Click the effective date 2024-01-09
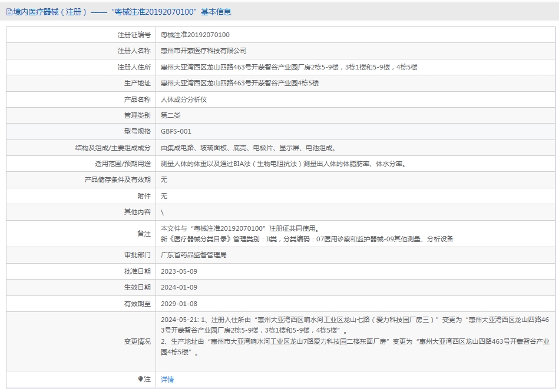This screenshot has width=559, height=392. (179, 287)
